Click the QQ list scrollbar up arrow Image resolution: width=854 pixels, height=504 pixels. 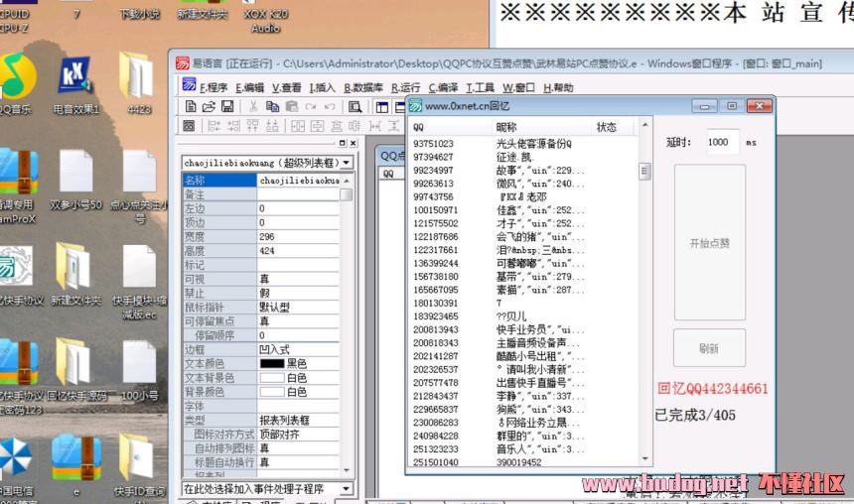[x=644, y=125]
